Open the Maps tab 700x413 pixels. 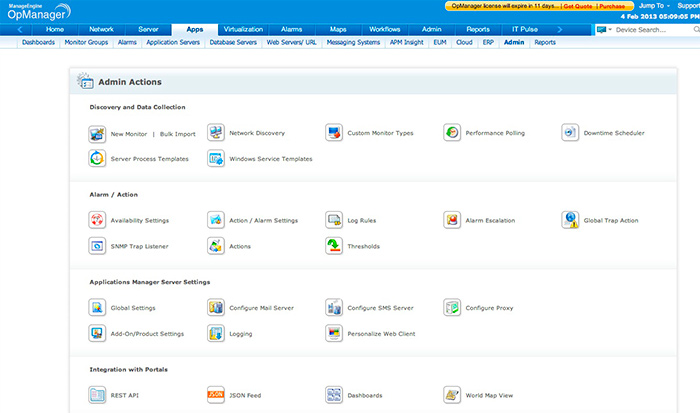(338, 29)
